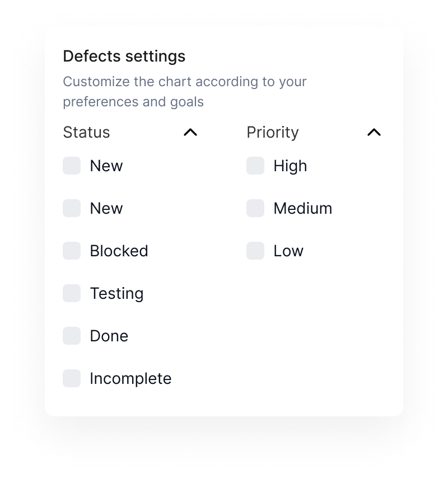Collapse the Priority section using its chevron

[x=374, y=132]
